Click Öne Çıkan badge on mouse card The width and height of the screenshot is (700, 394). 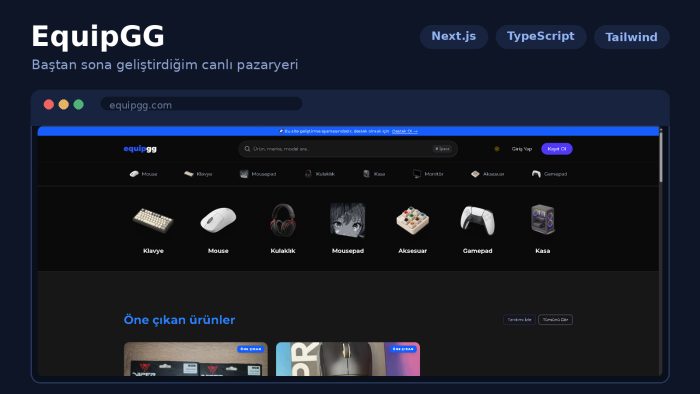[403, 349]
